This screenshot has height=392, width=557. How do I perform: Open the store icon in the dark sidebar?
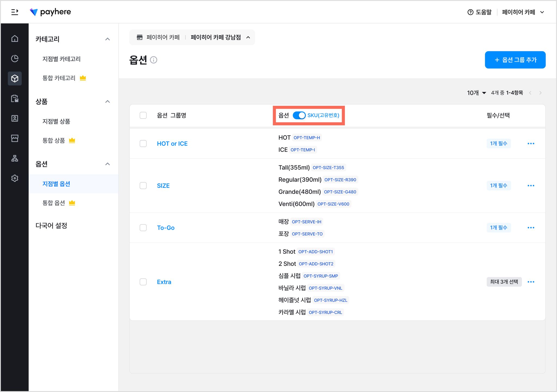(15, 138)
